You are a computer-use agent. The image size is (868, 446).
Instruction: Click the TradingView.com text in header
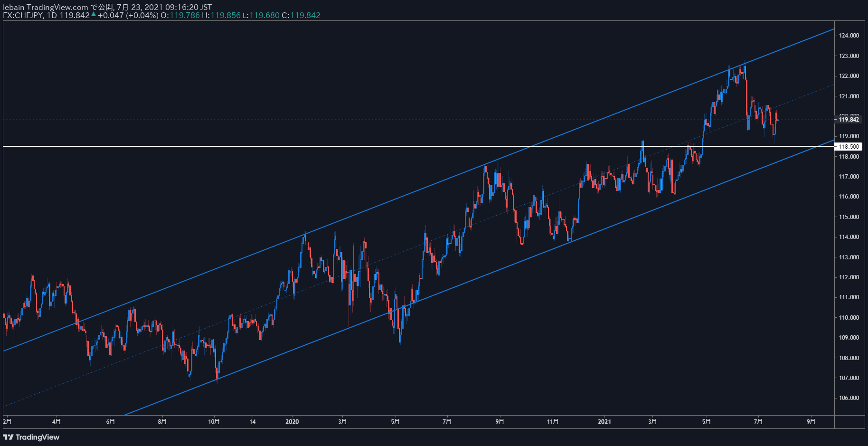[x=57, y=7]
